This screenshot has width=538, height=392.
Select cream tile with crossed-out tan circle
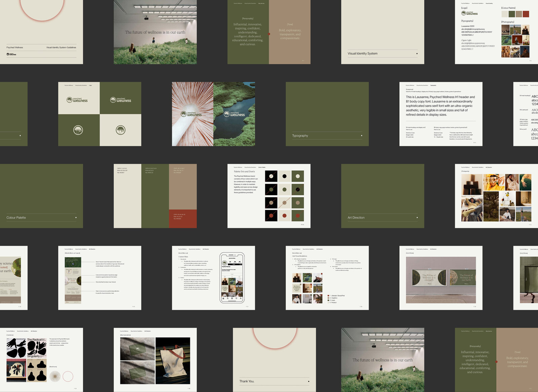[x=284, y=203]
